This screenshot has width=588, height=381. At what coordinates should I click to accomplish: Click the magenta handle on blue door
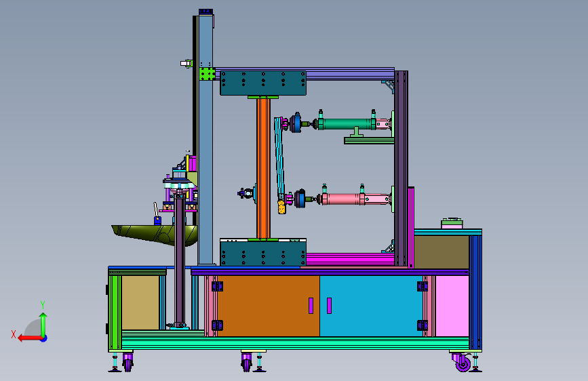point(329,306)
